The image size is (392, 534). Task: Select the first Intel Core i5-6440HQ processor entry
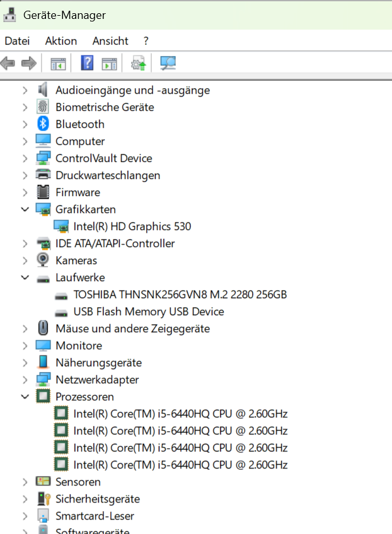(180, 414)
